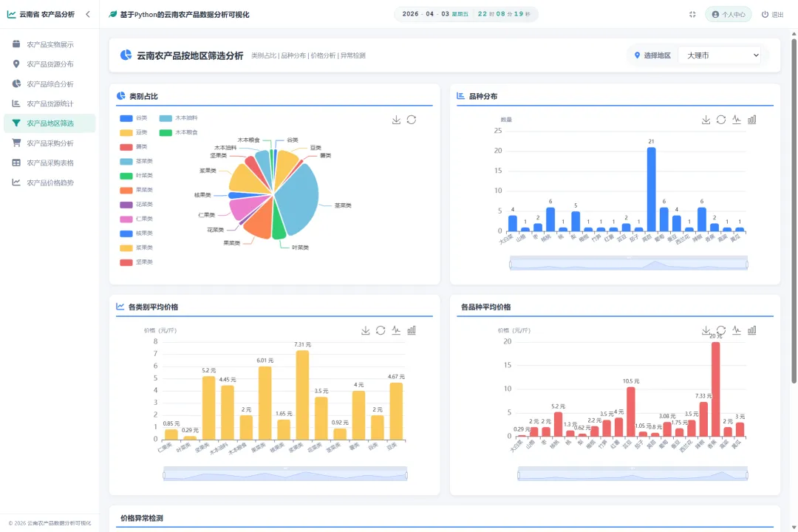Click the 退出 power icon
This screenshot has height=532, width=798.
tap(765, 14)
